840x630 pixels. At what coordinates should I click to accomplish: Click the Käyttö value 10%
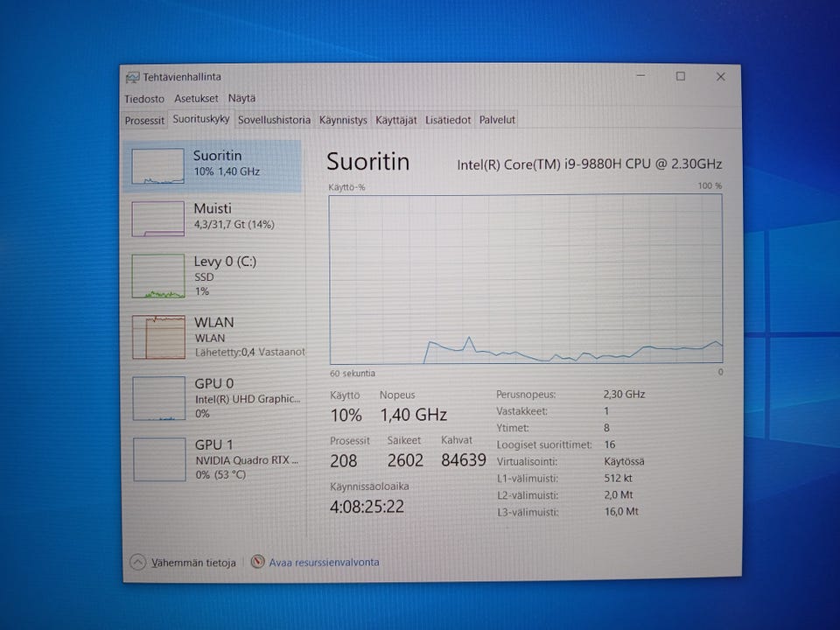(x=346, y=415)
